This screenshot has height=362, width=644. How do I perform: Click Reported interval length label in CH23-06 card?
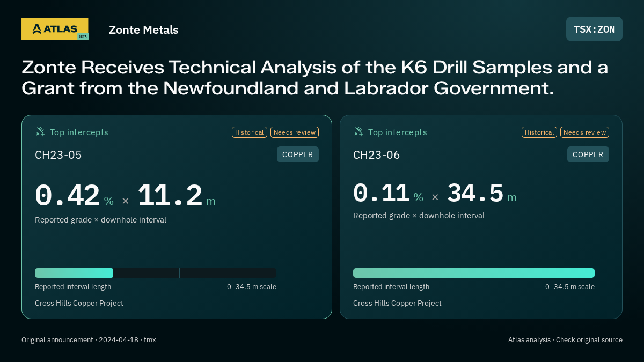(391, 287)
